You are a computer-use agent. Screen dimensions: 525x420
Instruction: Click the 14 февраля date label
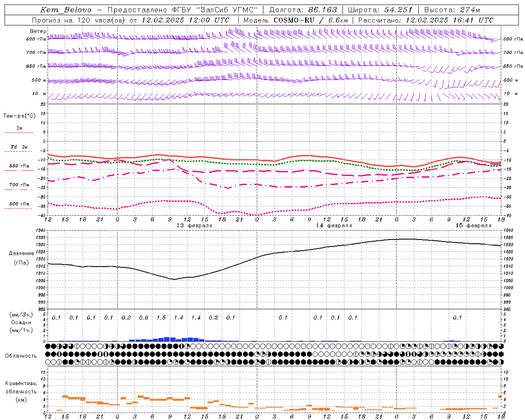(333, 226)
